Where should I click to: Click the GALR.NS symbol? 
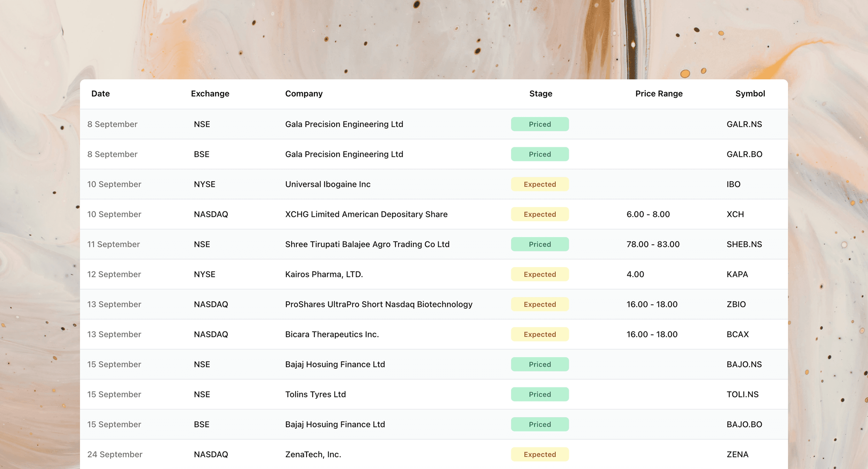744,124
